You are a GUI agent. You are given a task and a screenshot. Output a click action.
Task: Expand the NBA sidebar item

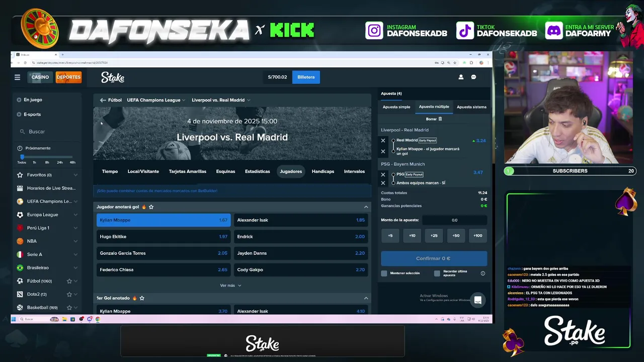click(x=75, y=241)
